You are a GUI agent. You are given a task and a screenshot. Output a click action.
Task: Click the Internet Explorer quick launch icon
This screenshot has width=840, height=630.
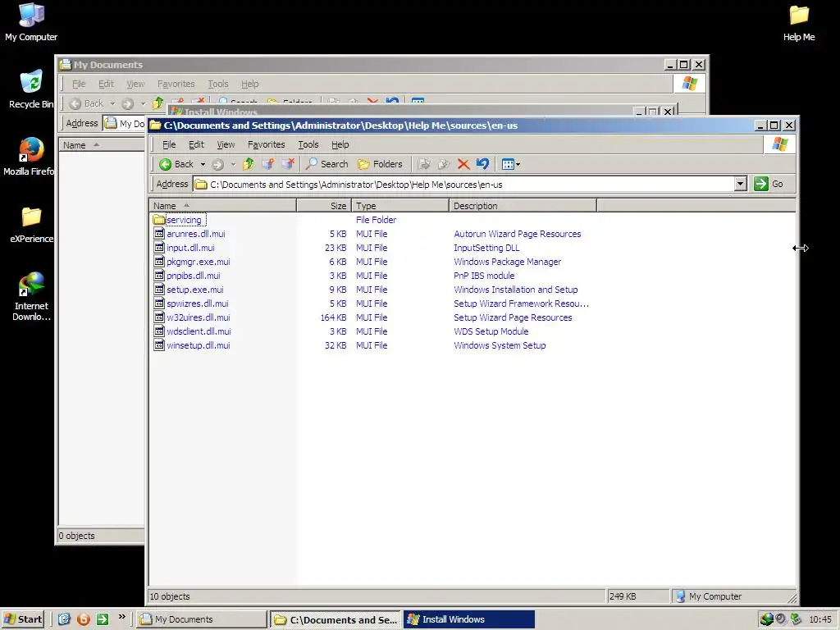(x=64, y=619)
